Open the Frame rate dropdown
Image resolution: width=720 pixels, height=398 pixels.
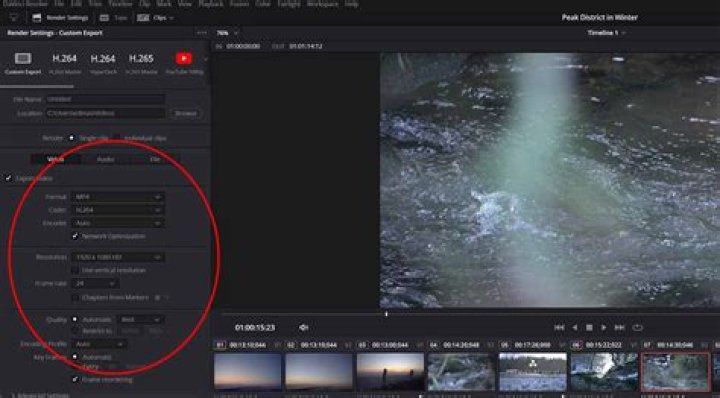pos(95,284)
